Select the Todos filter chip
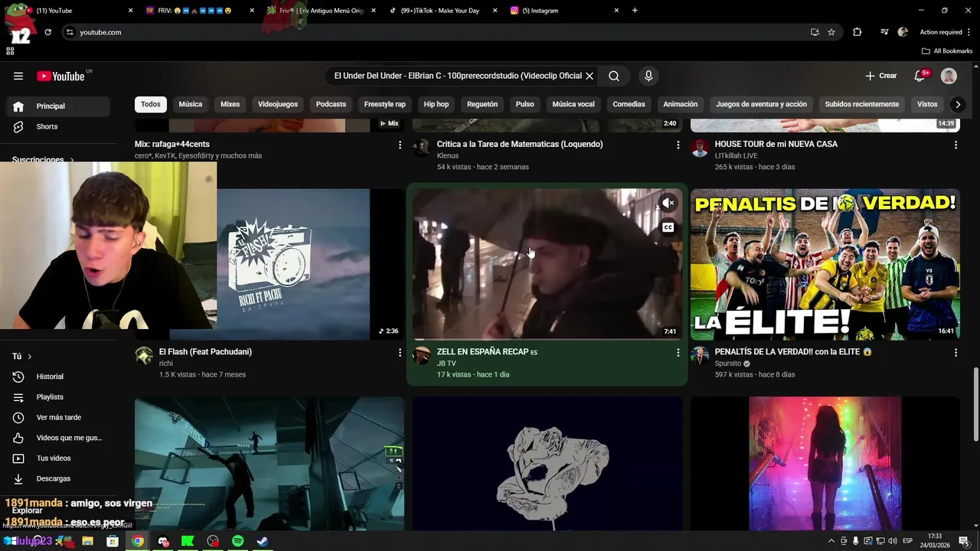Viewport: 980px width, 551px height. coord(151,104)
